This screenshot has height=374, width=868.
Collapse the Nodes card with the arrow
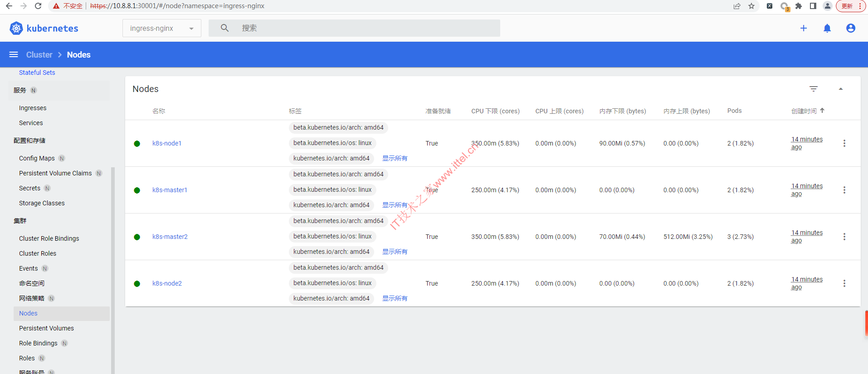tap(841, 89)
